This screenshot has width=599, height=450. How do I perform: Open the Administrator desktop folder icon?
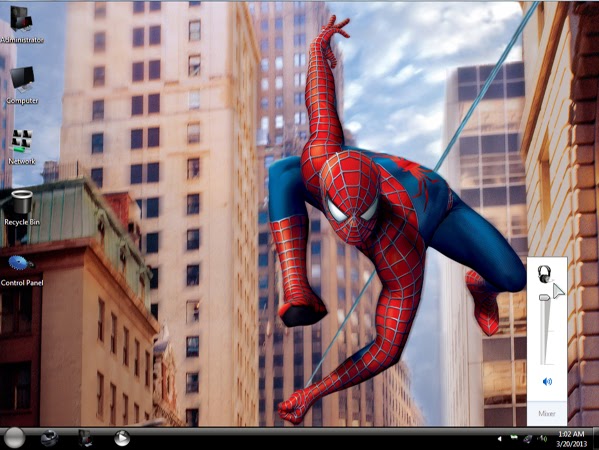click(x=21, y=19)
